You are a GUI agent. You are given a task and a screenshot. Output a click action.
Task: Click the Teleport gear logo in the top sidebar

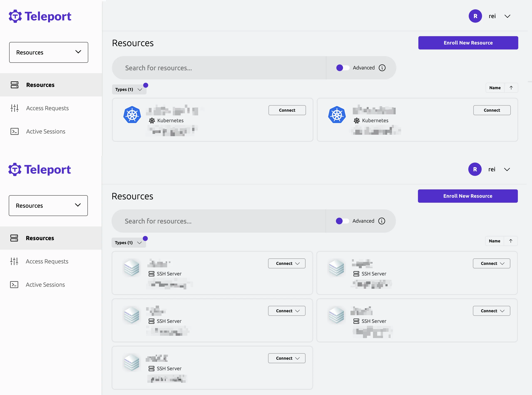(x=15, y=16)
